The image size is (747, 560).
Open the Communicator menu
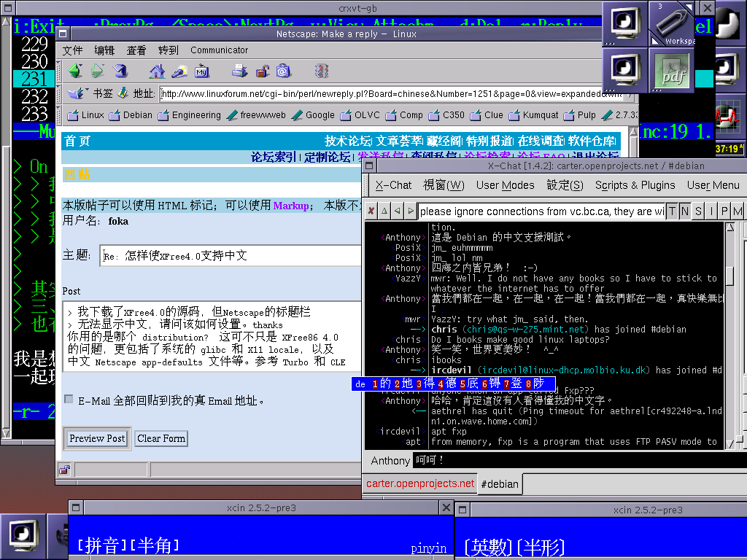click(x=219, y=50)
